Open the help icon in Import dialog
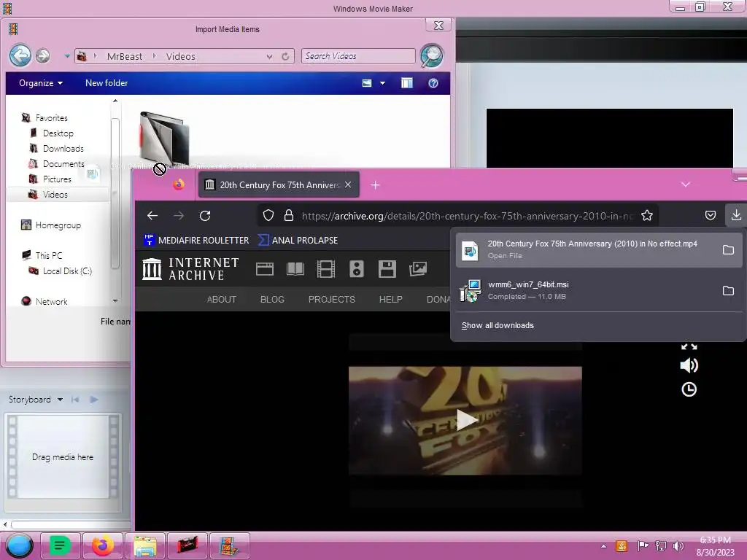Viewport: 747px width, 560px height. coord(433,83)
